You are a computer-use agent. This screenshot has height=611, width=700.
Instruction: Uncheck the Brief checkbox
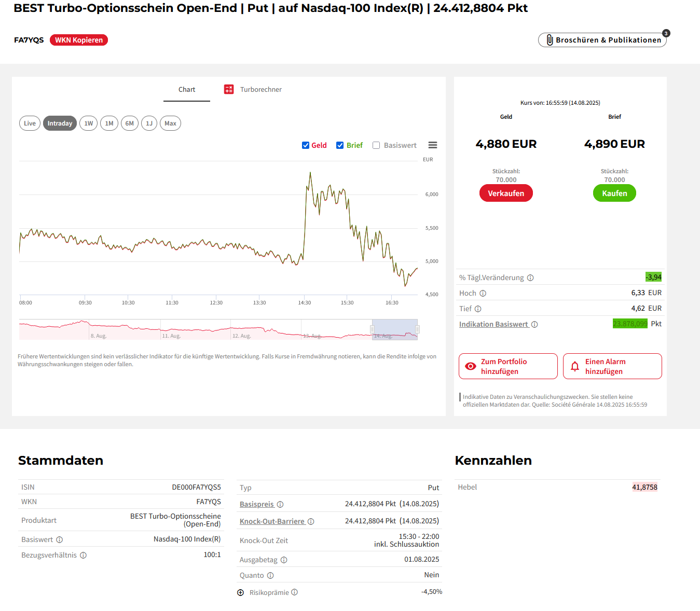coord(340,145)
